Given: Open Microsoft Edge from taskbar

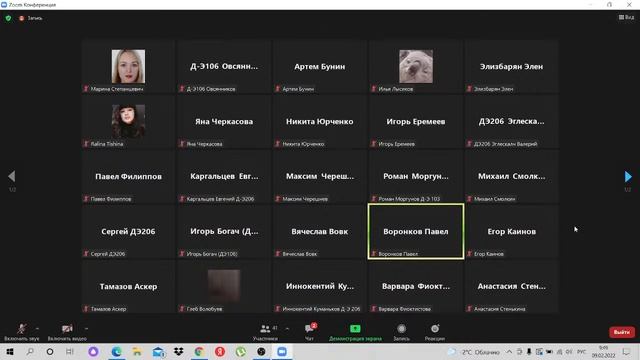Looking at the screenshot, I should [116, 351].
